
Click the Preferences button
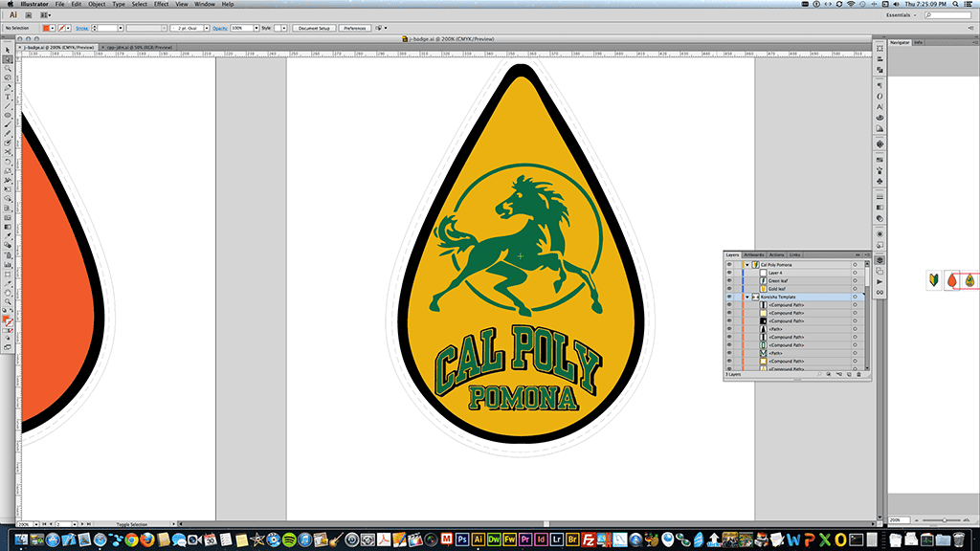pyautogui.click(x=354, y=28)
